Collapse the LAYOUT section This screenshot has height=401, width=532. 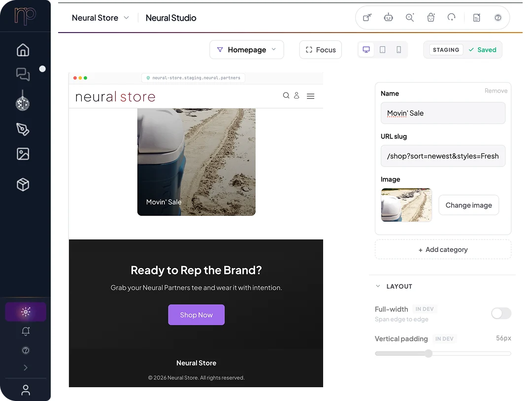pos(394,286)
